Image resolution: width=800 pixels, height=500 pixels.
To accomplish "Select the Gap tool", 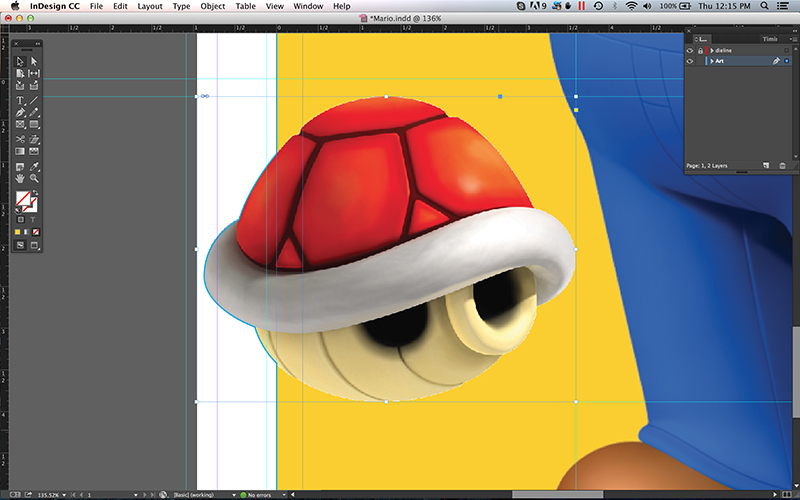I will coord(34,73).
